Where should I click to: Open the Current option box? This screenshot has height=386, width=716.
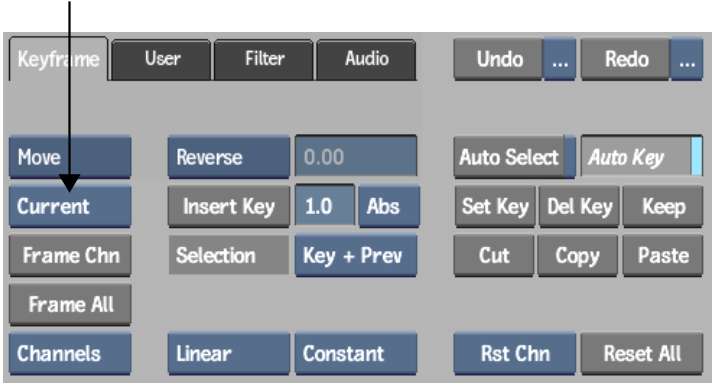[x=70, y=206]
